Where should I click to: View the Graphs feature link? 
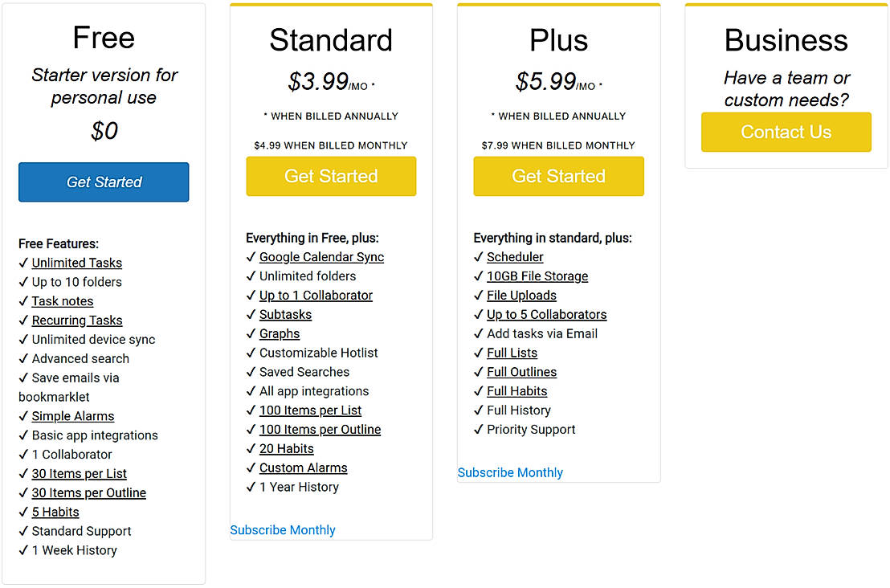[280, 334]
